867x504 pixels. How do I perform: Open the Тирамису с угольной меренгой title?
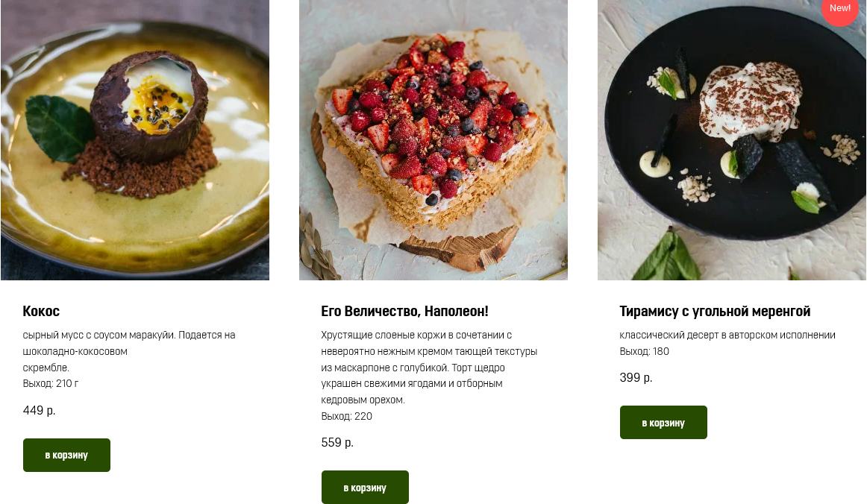pyautogui.click(x=714, y=311)
